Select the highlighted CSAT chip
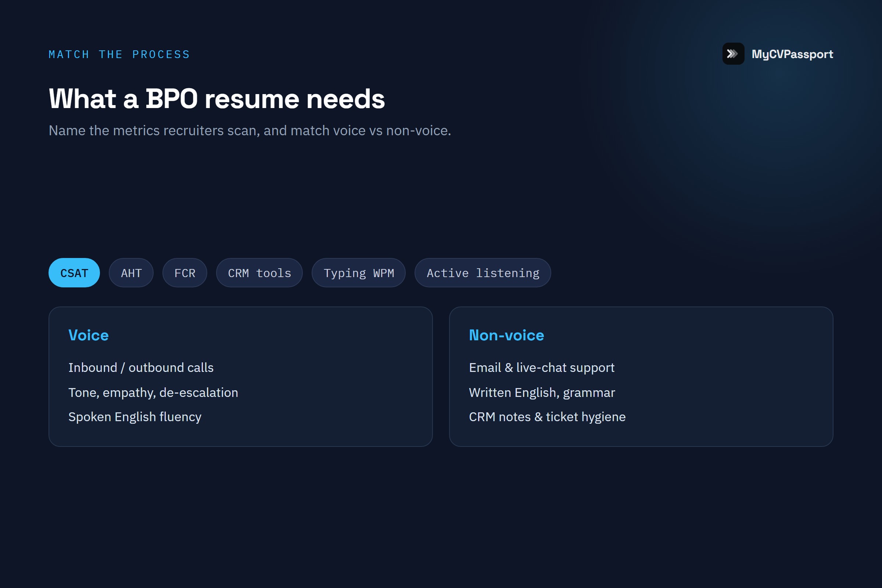Viewport: 882px width, 588px height. [74, 273]
